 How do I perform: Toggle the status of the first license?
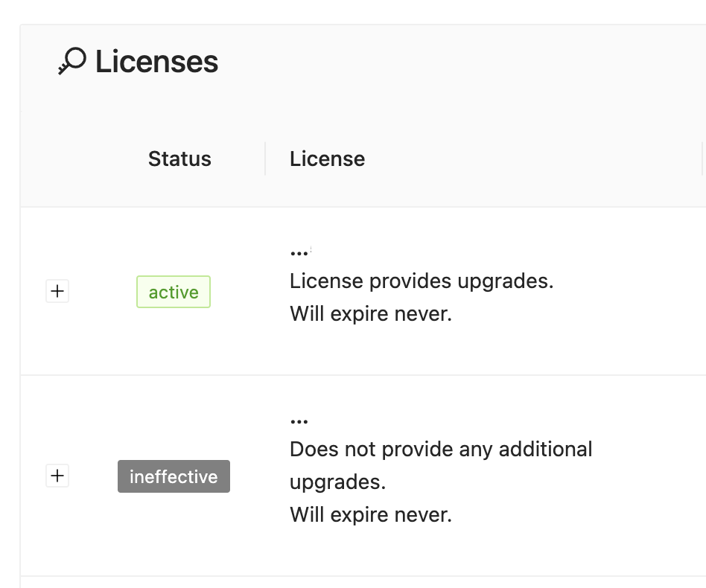click(x=174, y=292)
